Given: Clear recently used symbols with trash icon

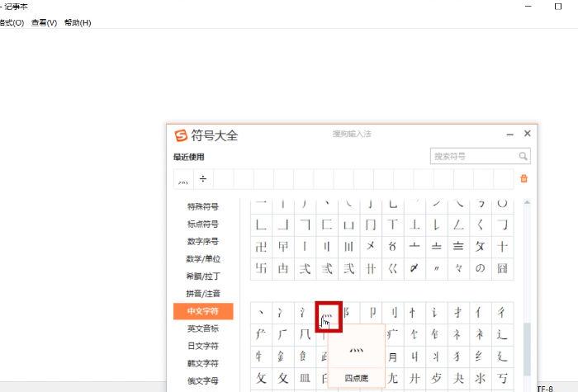Looking at the screenshot, I should click(x=524, y=179).
